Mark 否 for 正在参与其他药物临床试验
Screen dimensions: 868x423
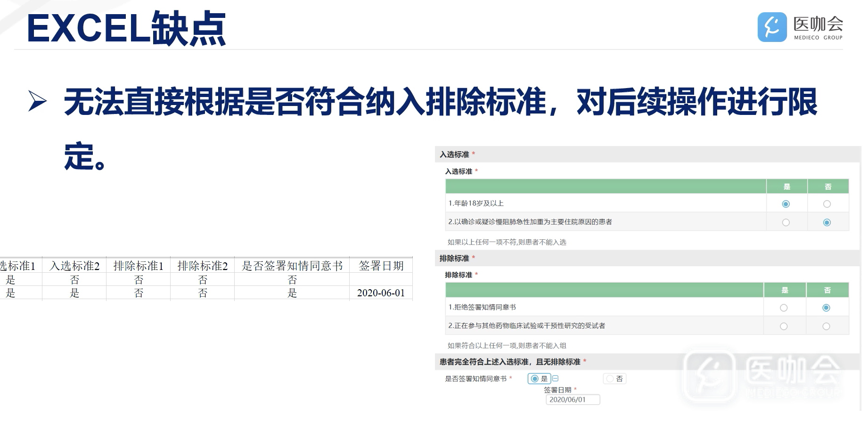[x=826, y=326]
